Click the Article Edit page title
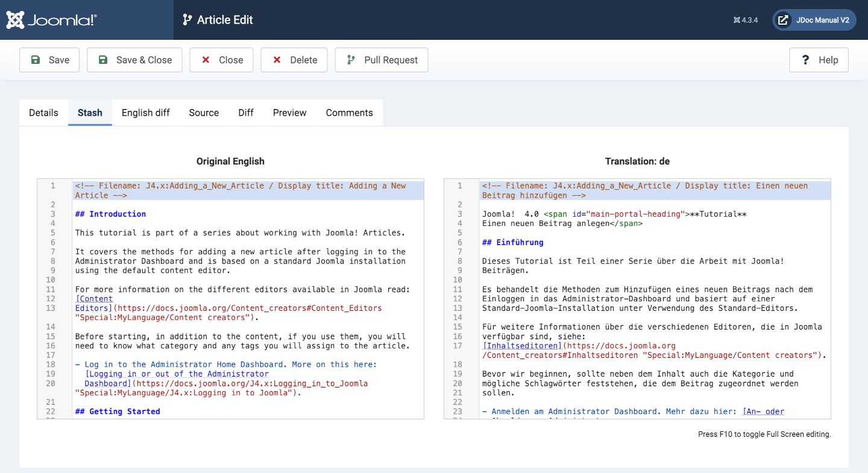The width and height of the screenshot is (868, 473). pos(225,20)
